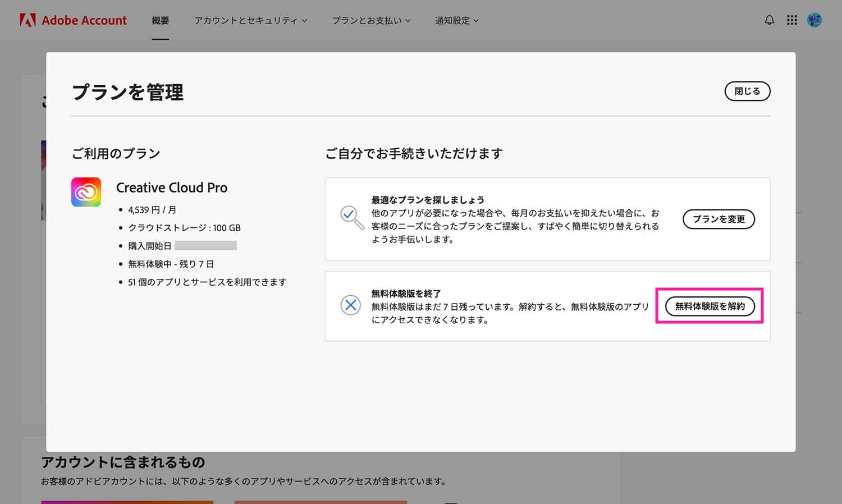Close the プランを管理 dialog with 閉じる
The height and width of the screenshot is (504, 842).
pos(747,91)
